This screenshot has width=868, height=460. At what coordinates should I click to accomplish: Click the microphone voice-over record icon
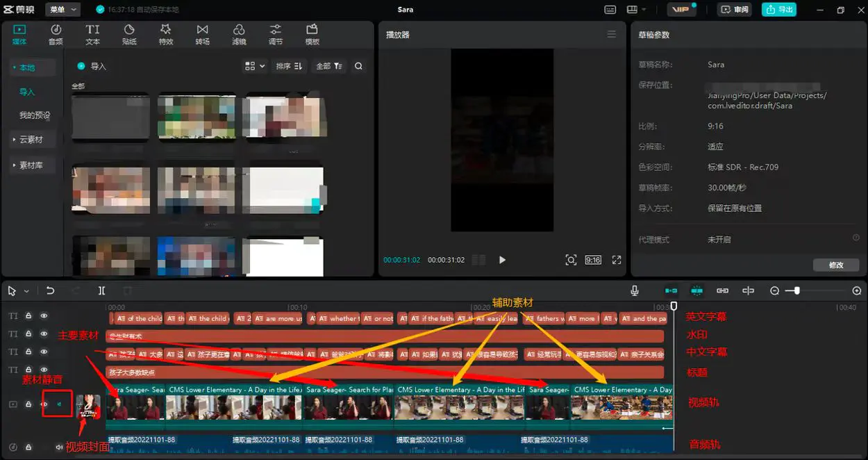tap(635, 290)
